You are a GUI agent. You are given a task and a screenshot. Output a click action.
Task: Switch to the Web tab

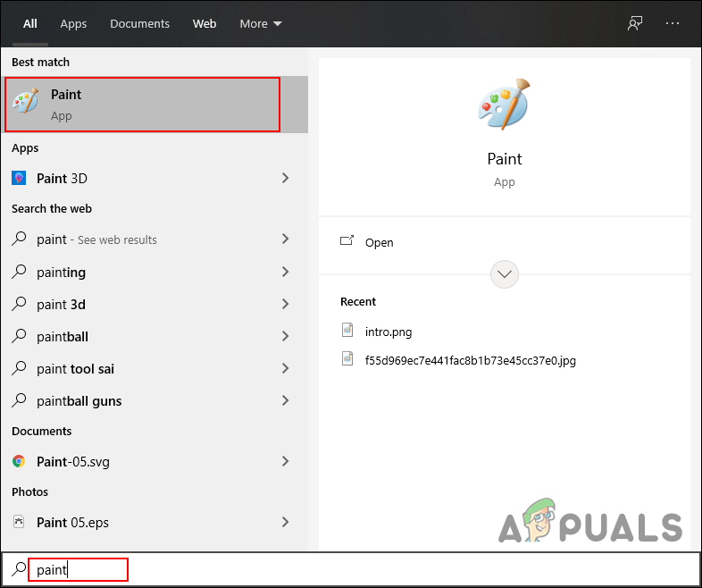click(x=205, y=24)
